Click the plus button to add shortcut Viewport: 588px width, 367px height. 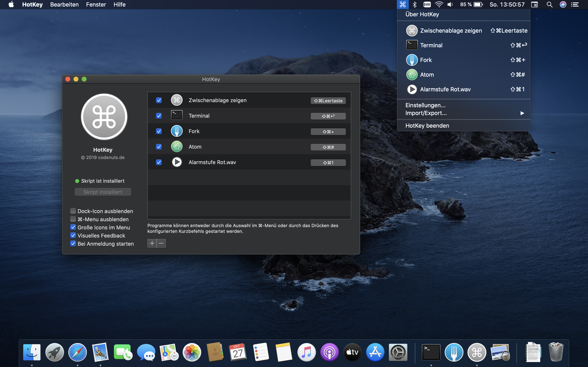click(x=152, y=243)
